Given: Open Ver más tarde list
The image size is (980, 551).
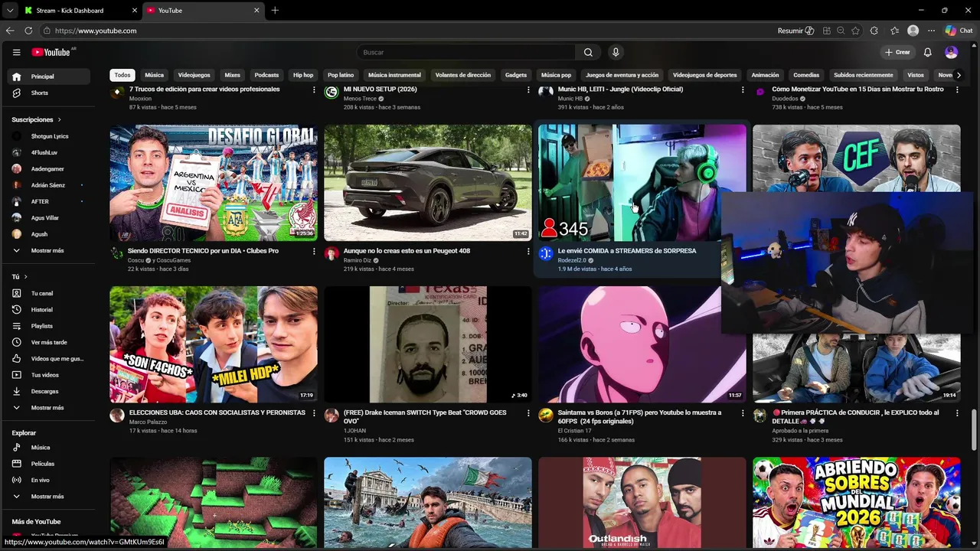Looking at the screenshot, I should [47, 342].
